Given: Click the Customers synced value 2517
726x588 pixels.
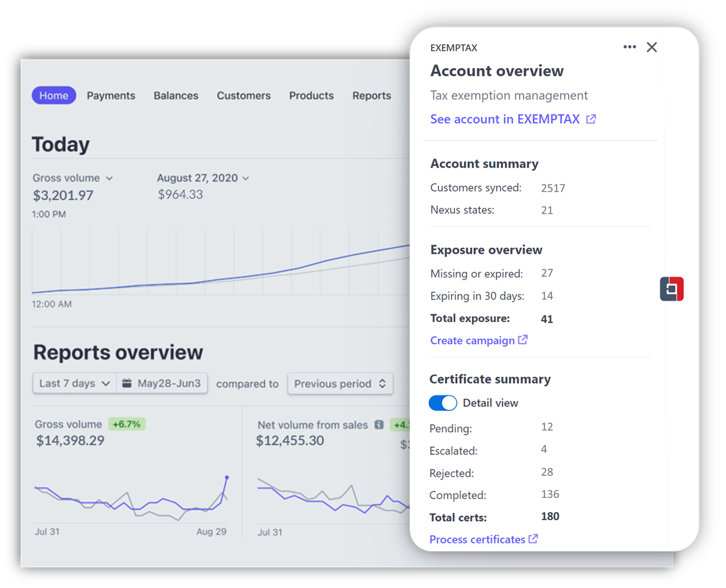Looking at the screenshot, I should click(x=553, y=188).
